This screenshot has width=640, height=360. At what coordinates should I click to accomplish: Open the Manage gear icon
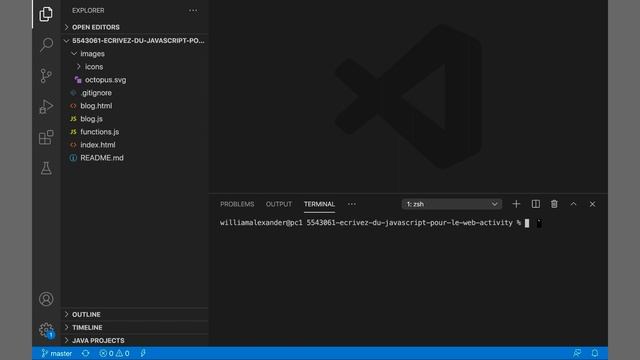pyautogui.click(x=46, y=330)
